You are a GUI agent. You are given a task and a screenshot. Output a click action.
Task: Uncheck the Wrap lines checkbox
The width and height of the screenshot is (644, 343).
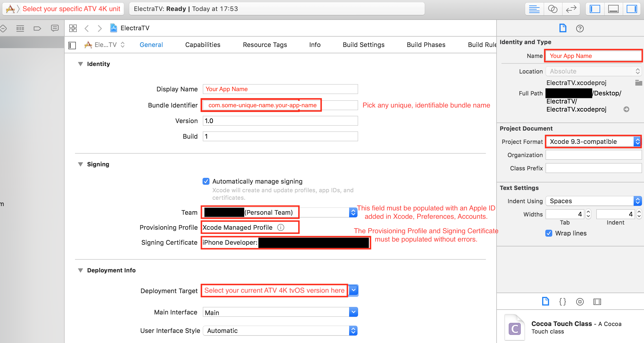tap(549, 233)
